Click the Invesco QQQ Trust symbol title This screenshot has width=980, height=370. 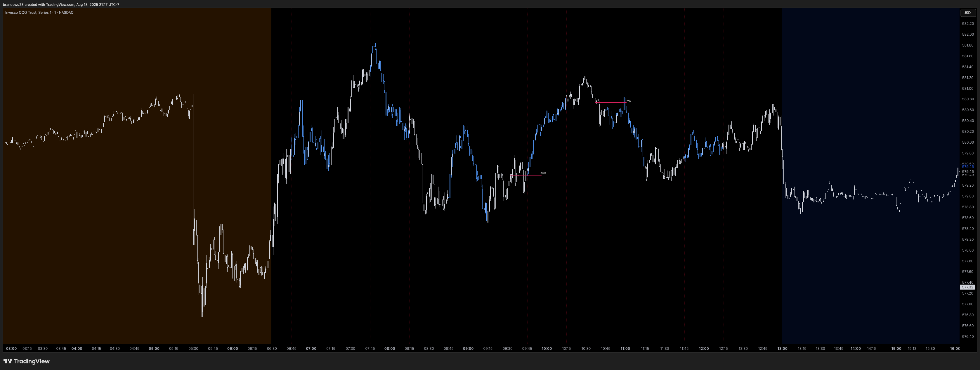[x=39, y=13]
